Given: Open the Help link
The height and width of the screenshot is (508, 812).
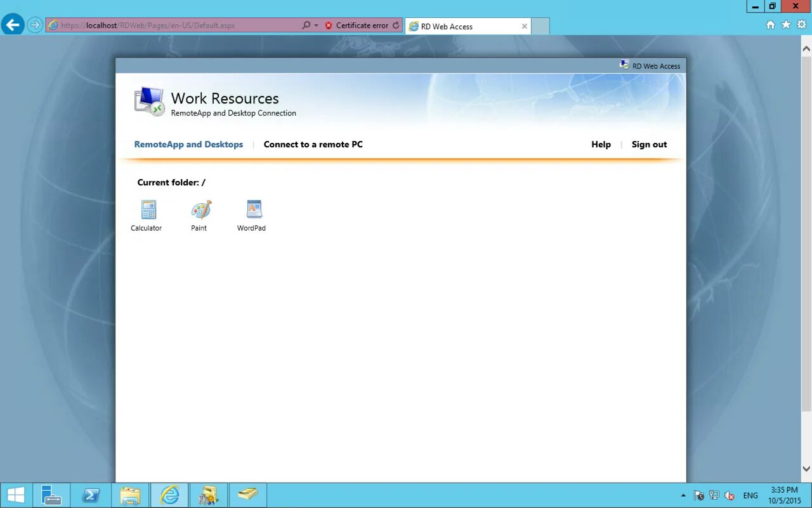Looking at the screenshot, I should pos(601,144).
